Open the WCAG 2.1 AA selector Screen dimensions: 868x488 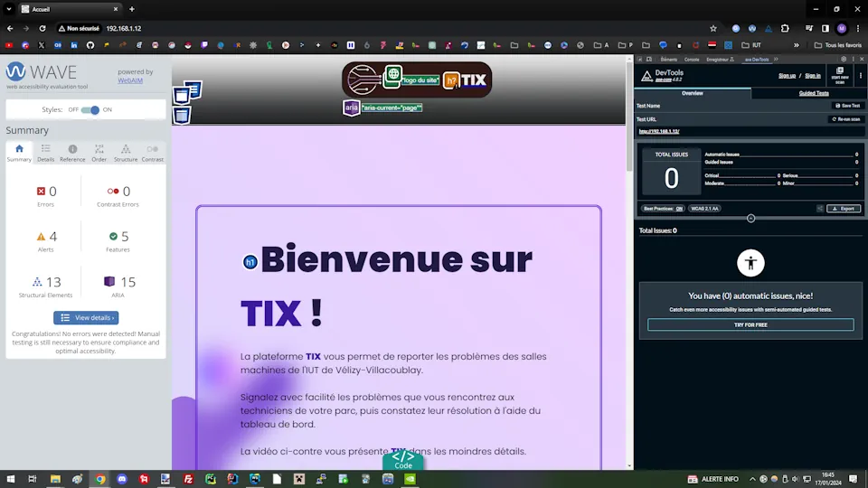(x=704, y=209)
